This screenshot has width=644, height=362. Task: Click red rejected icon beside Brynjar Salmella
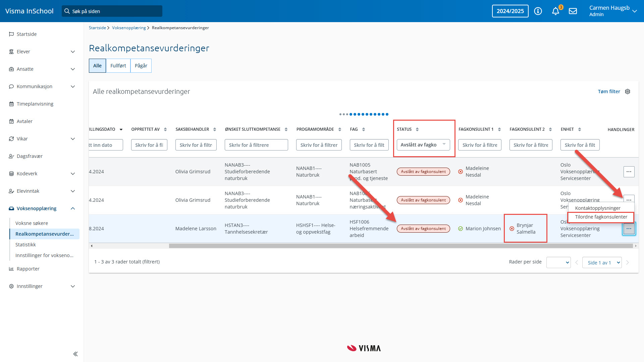coord(512,229)
